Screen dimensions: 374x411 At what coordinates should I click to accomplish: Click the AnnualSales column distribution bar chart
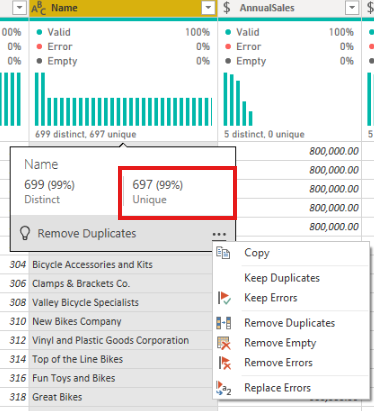click(238, 99)
